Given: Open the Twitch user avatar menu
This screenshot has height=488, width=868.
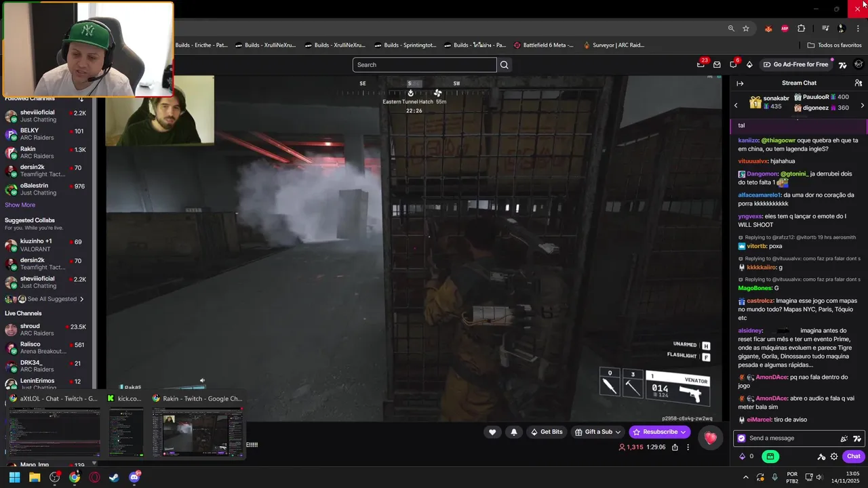Looking at the screenshot, I should [859, 64].
